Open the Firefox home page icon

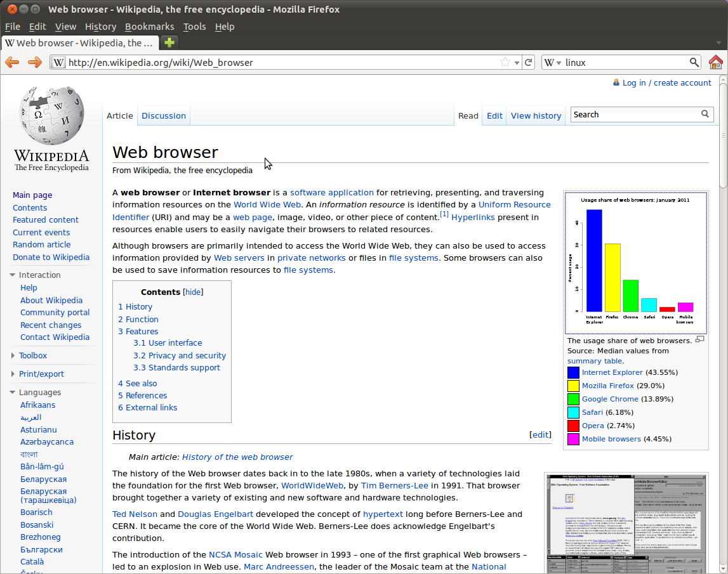(716, 62)
